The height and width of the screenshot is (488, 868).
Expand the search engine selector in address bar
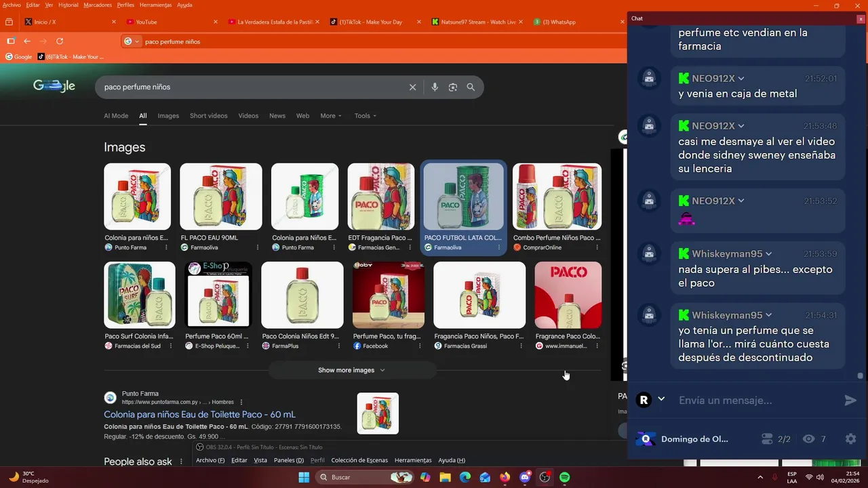(x=132, y=41)
